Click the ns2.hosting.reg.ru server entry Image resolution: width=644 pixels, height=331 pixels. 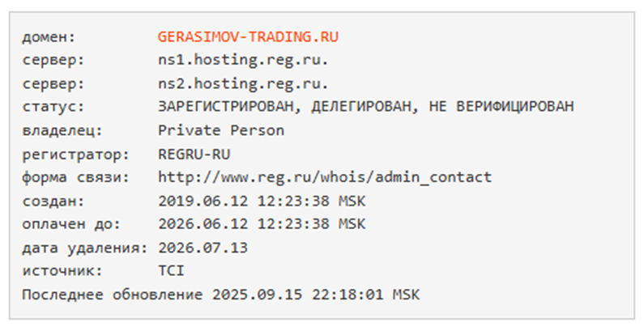point(244,83)
